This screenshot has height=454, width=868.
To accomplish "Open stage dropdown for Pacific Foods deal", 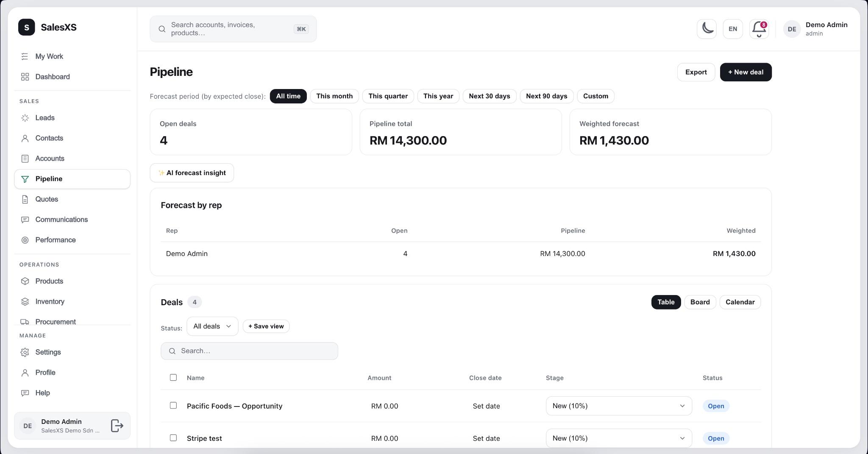I will point(619,406).
